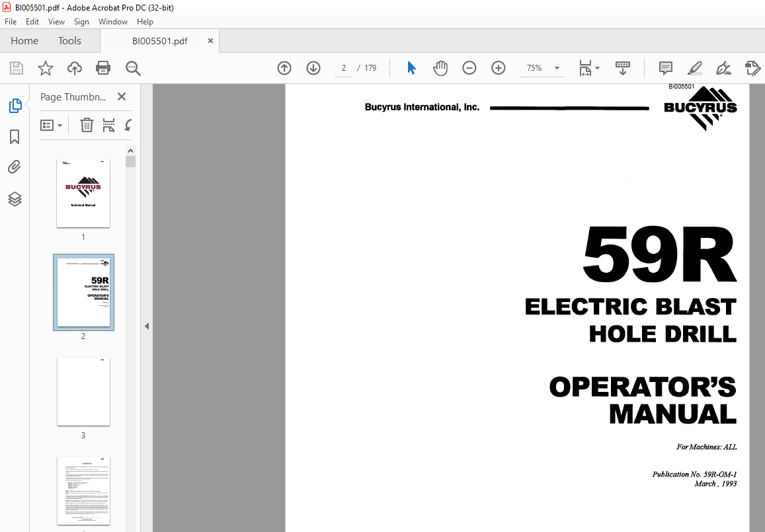Rotate page counterclockwise in thumbnail panel
The image size is (765, 532).
click(x=128, y=126)
